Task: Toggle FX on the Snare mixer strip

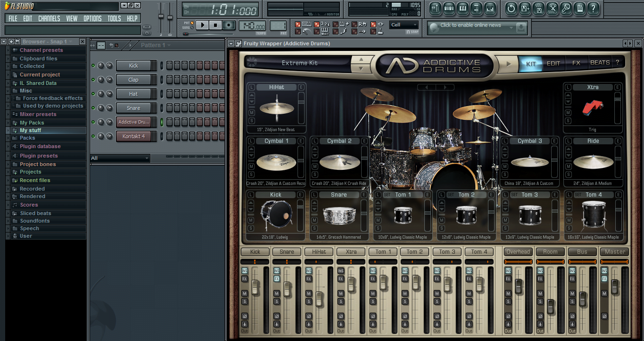Action: (277, 279)
